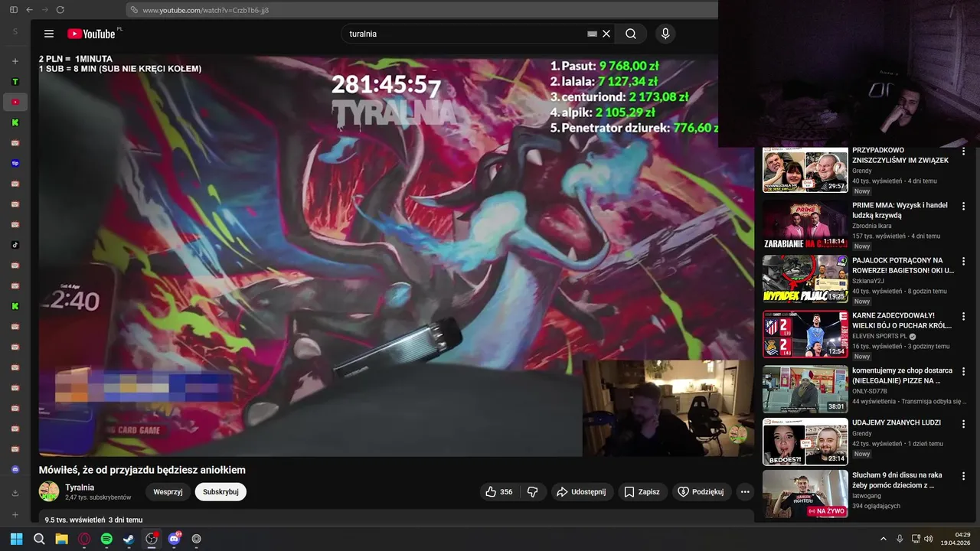Image resolution: width=980 pixels, height=551 pixels.
Task: Open PRIME MMA Wyzysk video title
Action: (x=900, y=210)
